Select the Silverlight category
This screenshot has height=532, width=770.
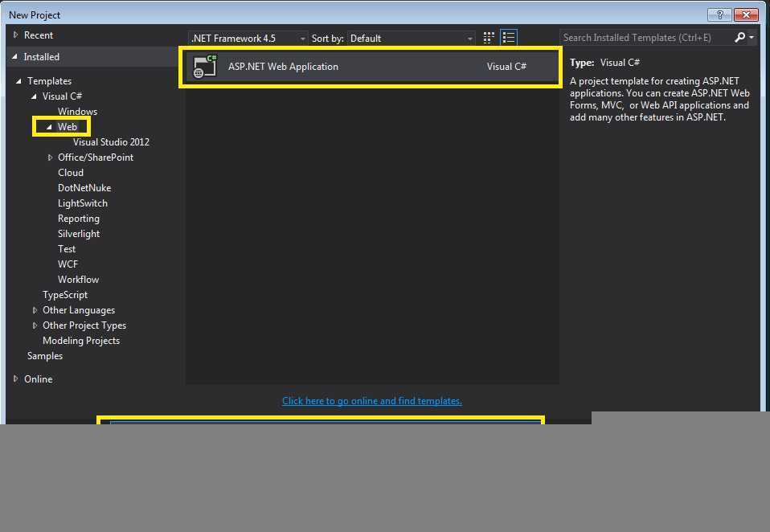(79, 234)
